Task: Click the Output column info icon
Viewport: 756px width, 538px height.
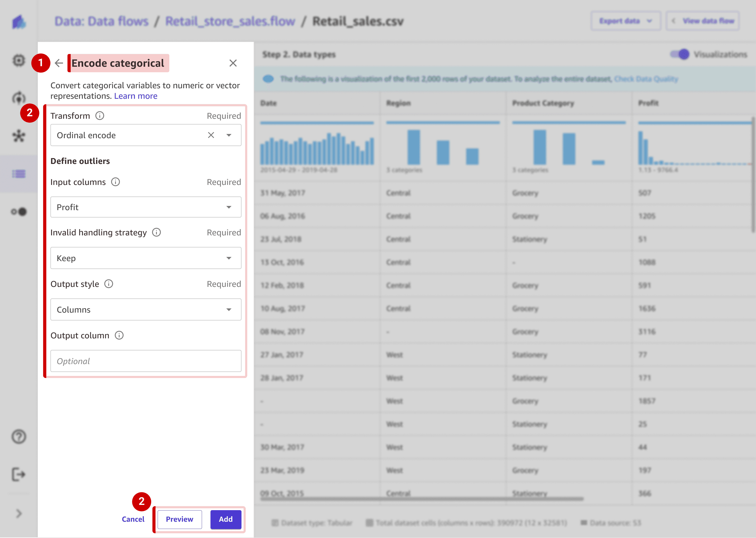Action: point(119,335)
